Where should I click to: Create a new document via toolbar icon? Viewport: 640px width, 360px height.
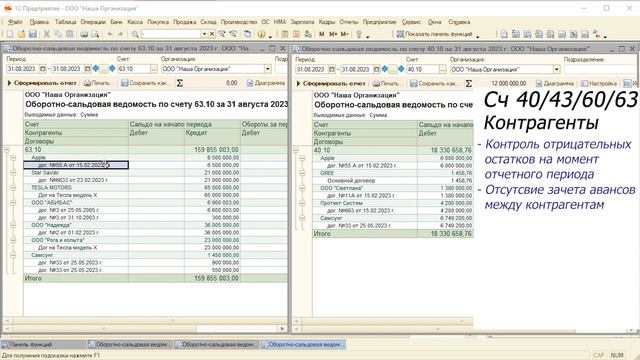click(11, 34)
